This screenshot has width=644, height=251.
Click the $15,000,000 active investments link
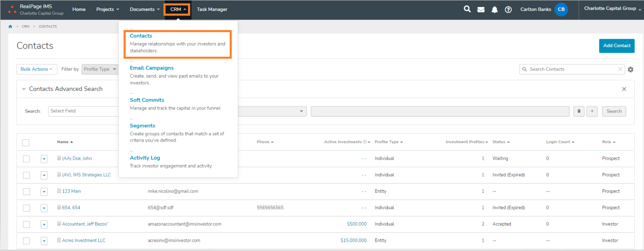(353, 240)
